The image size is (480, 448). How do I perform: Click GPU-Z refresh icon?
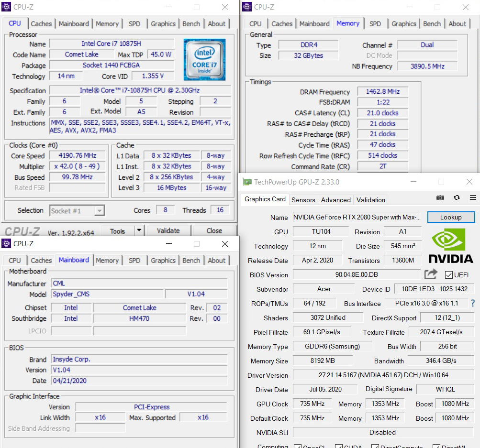coord(457,197)
